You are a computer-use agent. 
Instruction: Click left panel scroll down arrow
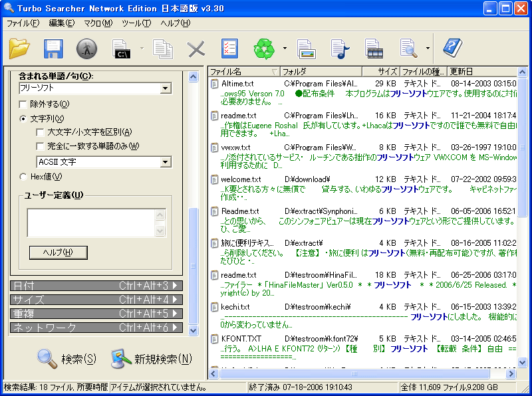(x=193, y=330)
